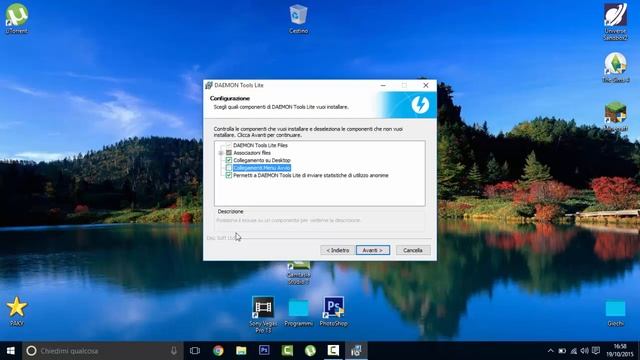The height and width of the screenshot is (360, 640).
Task: Continue with the Avanti button
Action: [373, 250]
